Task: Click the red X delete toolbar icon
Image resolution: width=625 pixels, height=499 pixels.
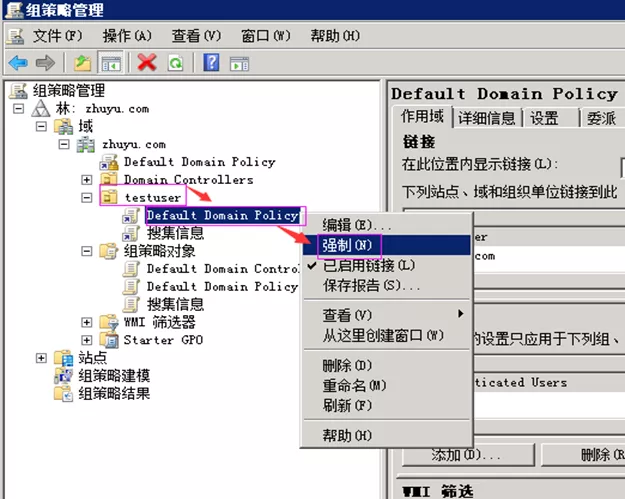Action: pyautogui.click(x=147, y=63)
